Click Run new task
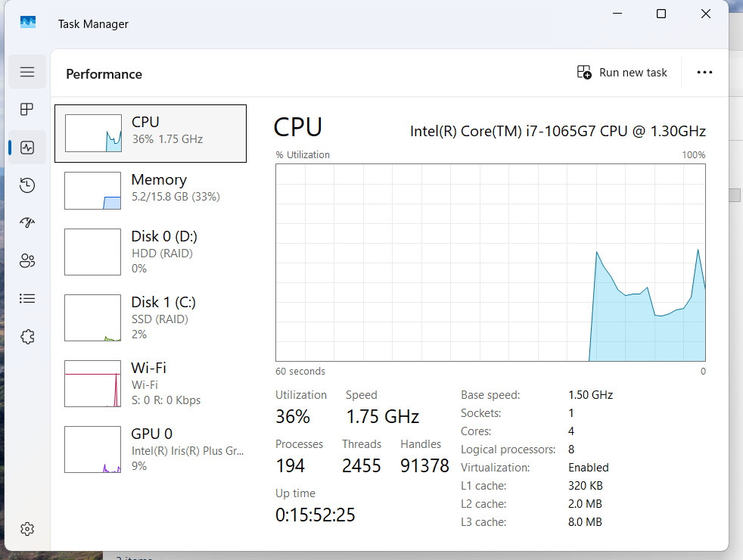Image resolution: width=743 pixels, height=560 pixels. click(622, 73)
